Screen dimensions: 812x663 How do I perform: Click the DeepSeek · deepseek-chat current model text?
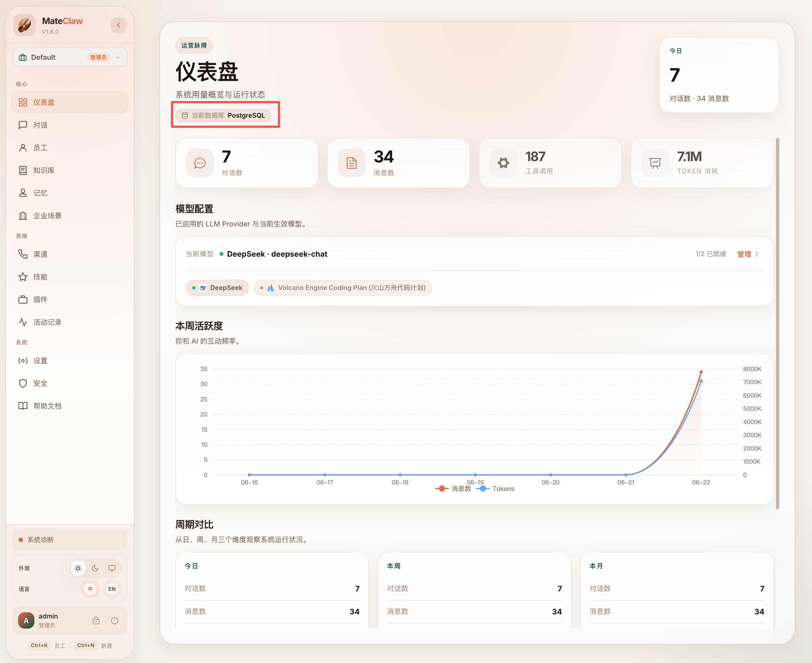(277, 254)
